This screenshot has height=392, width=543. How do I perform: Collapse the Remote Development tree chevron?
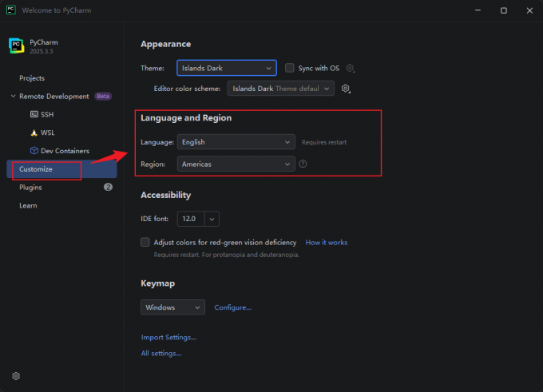coord(13,96)
